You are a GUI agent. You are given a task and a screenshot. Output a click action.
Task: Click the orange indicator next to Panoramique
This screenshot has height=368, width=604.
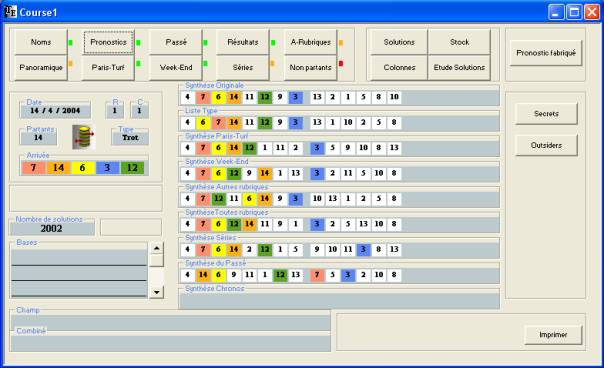tap(70, 63)
